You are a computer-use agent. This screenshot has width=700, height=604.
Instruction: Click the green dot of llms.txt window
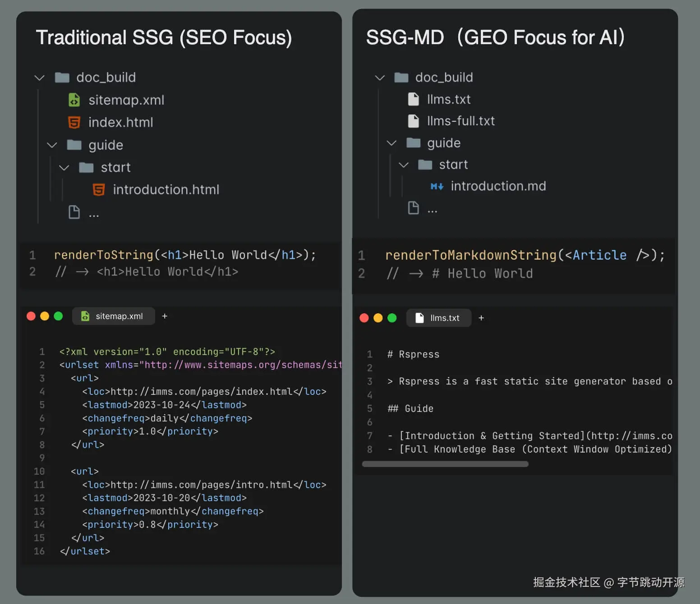click(x=392, y=318)
